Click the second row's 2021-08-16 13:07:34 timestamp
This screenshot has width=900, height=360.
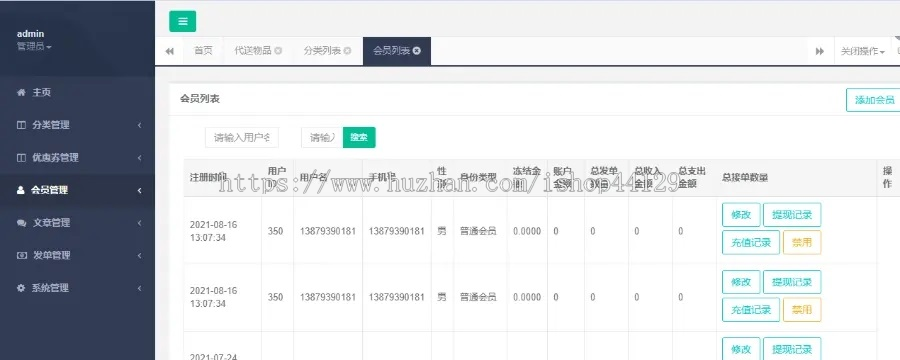tap(214, 297)
